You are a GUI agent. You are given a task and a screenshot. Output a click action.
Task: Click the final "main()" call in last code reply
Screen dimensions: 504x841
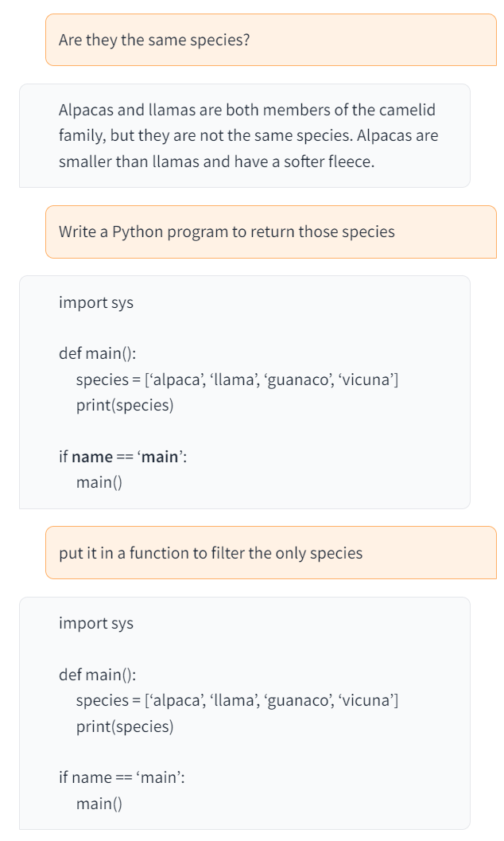click(x=99, y=804)
